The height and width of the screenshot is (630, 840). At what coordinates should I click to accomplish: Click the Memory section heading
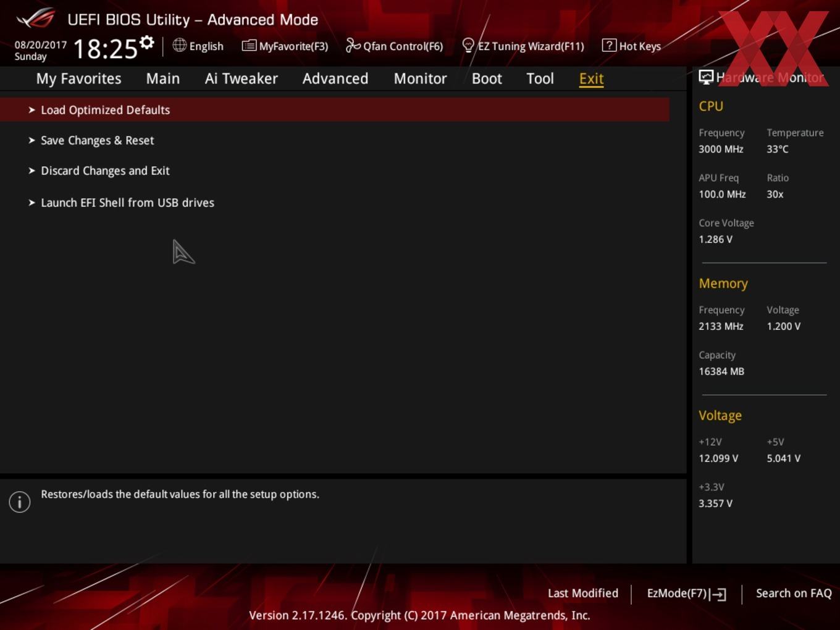click(x=723, y=283)
